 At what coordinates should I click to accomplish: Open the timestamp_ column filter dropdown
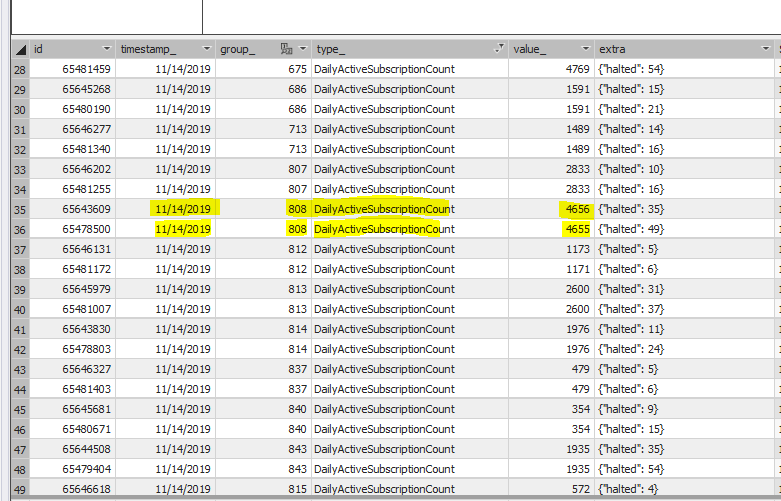pos(207,49)
